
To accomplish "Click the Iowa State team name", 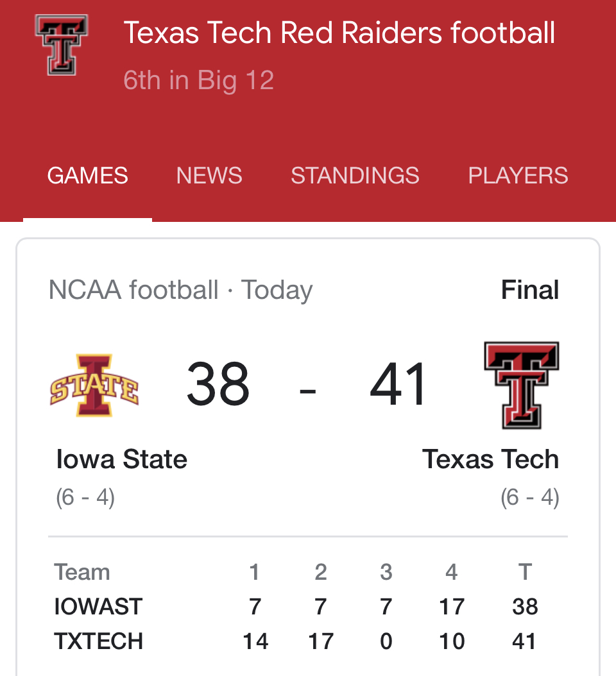I will [122, 459].
